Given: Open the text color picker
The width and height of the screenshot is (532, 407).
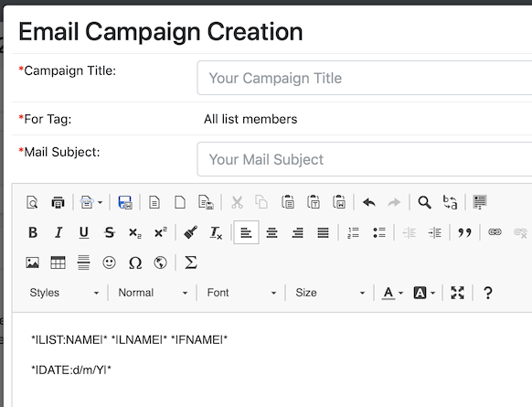Looking at the screenshot, I should [392, 293].
